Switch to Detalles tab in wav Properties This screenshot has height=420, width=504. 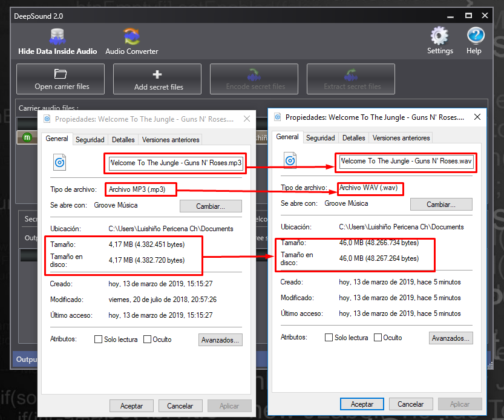click(353, 137)
